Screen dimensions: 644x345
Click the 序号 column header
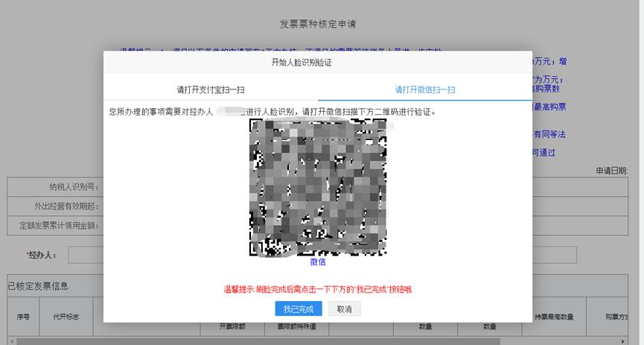tap(23, 317)
